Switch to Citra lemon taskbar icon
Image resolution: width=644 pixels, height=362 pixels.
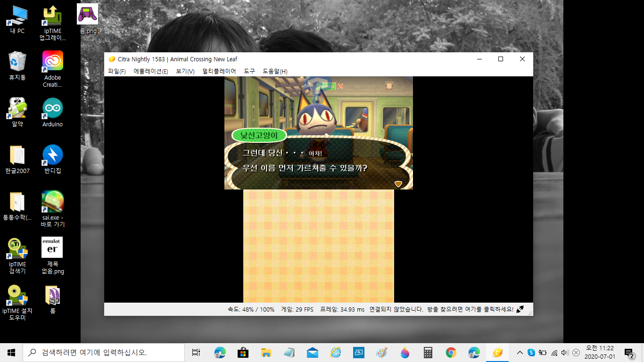497,353
